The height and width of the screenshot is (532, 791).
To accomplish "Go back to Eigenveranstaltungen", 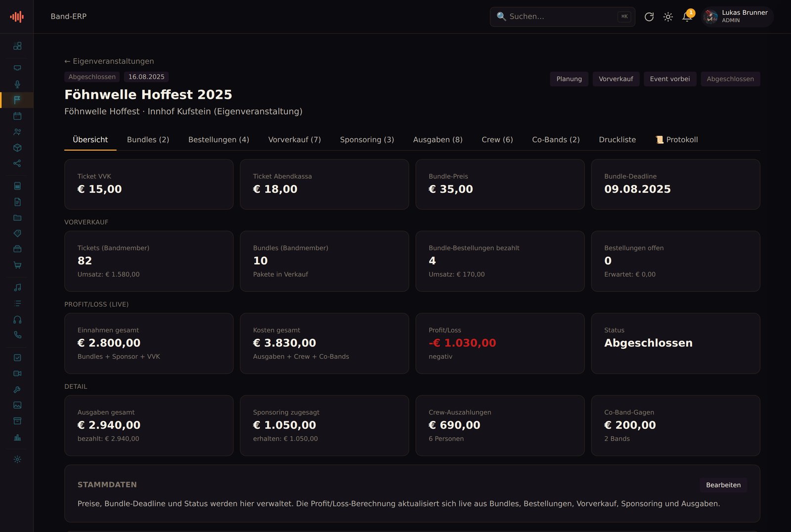I will [x=109, y=61].
